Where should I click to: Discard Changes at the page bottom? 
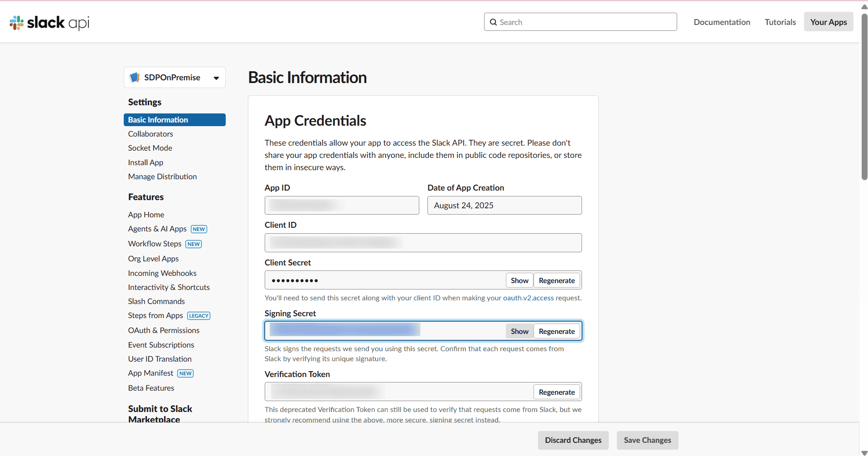click(x=573, y=440)
